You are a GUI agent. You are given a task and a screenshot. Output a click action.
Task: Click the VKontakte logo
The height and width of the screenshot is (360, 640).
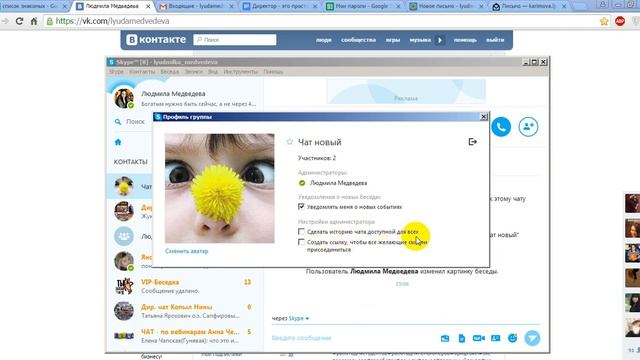(x=156, y=40)
